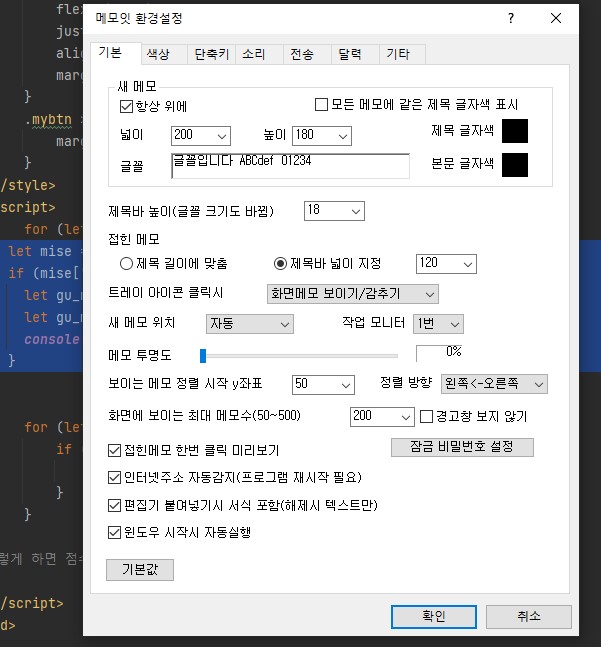Click the transparency 0% value field
Screen dimensions: 601x647
(439, 353)
